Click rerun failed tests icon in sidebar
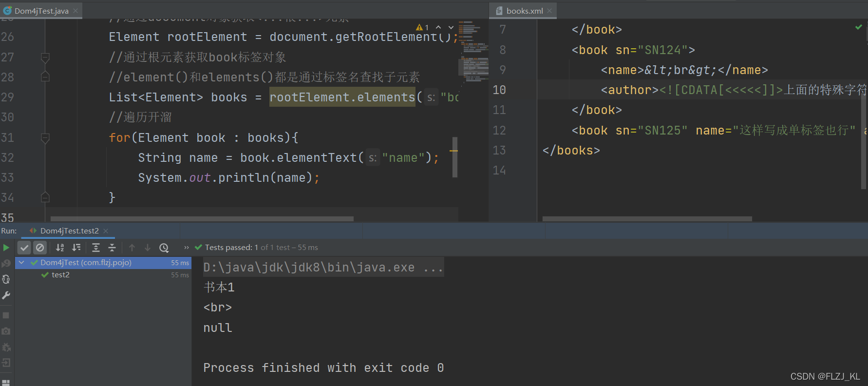The height and width of the screenshot is (386, 868). tap(6, 264)
